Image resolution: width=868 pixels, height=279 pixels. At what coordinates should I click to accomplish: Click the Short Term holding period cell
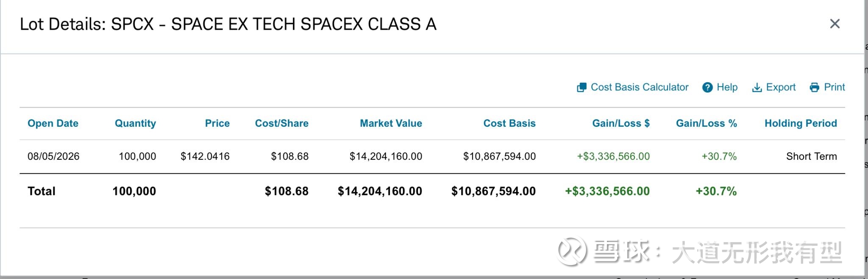(x=812, y=156)
